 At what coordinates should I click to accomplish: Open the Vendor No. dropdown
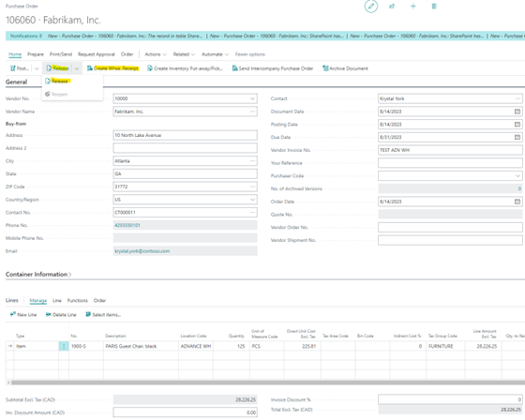(252, 98)
